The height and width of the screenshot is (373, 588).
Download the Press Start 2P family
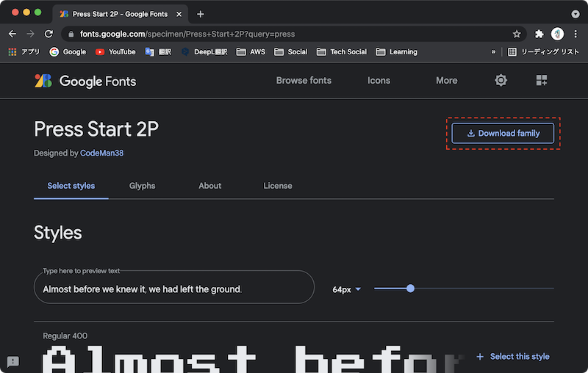(x=503, y=134)
